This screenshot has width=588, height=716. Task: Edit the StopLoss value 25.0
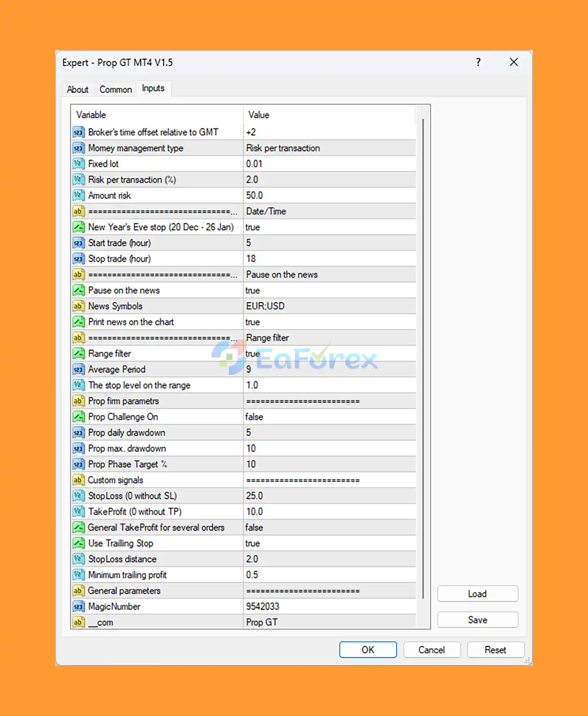click(330, 496)
